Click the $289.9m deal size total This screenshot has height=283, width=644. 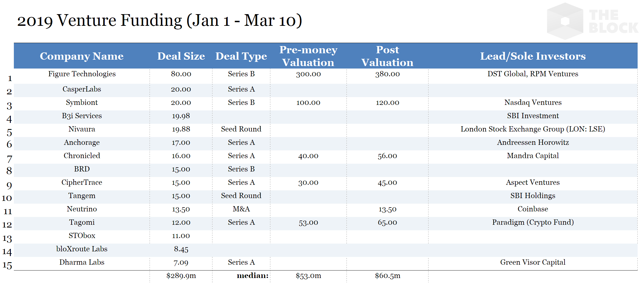pyautogui.click(x=181, y=276)
